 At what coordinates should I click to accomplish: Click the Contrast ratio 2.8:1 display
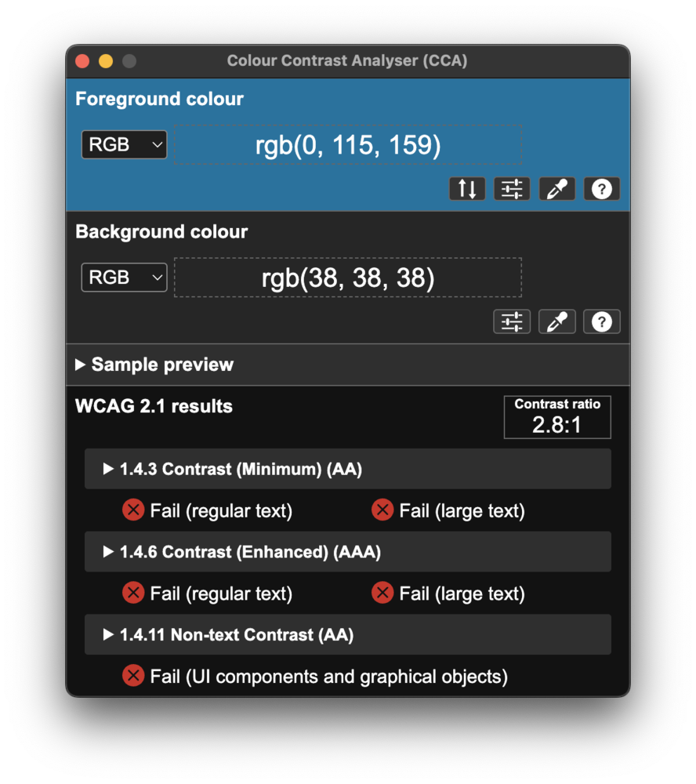[x=556, y=417]
